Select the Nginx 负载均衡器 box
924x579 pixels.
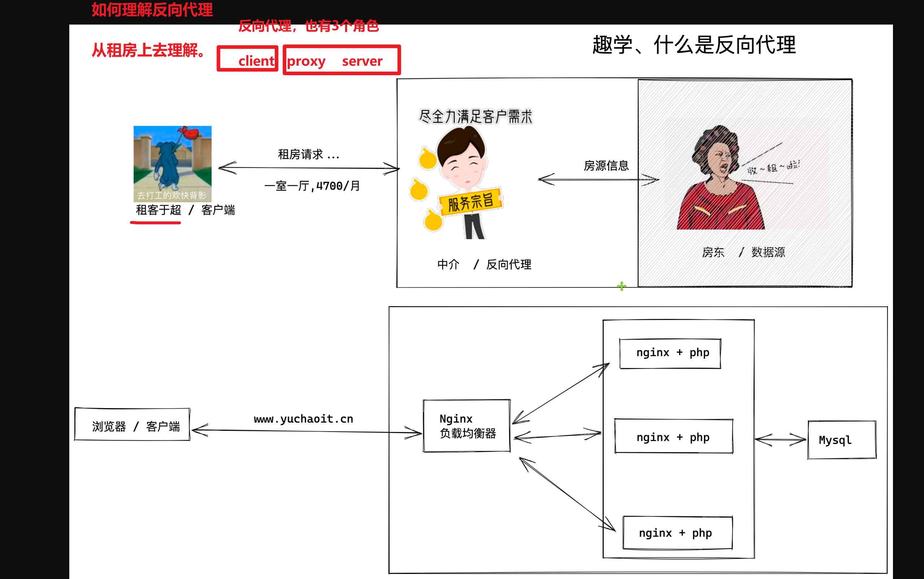coord(467,426)
